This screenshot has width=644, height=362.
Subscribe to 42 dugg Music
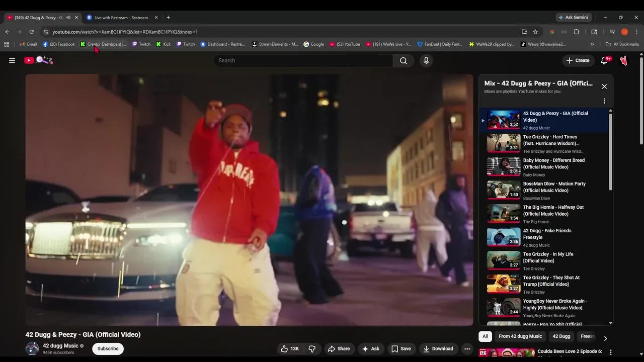coord(108,348)
